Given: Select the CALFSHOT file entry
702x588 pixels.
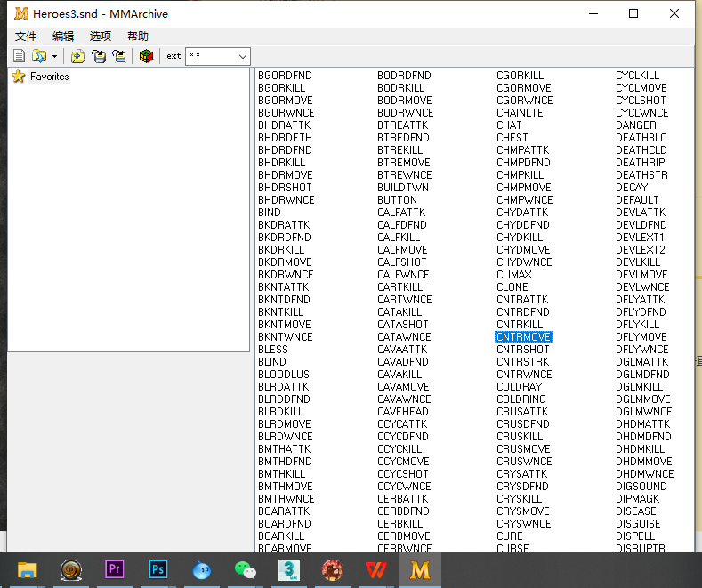Looking at the screenshot, I should tap(401, 262).
